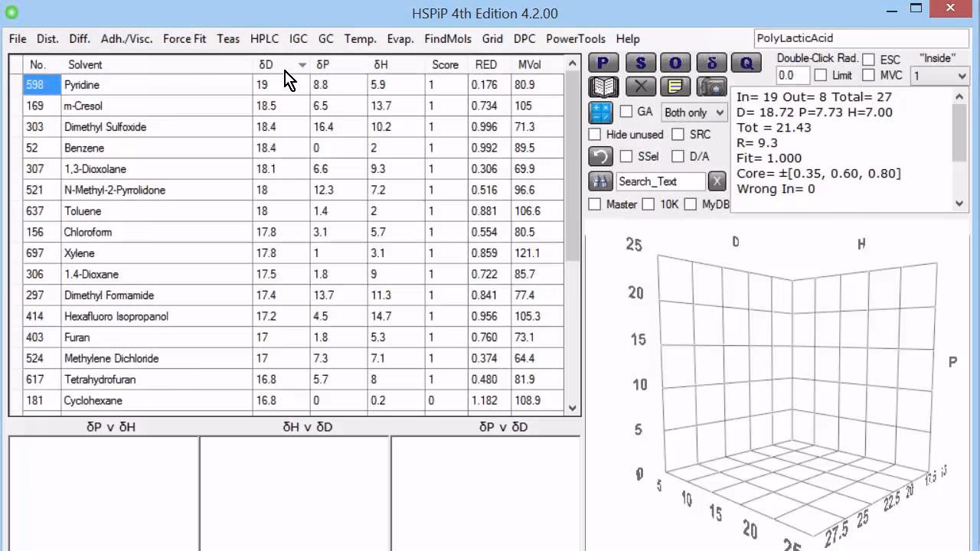Check the Master database checkbox

(x=595, y=204)
